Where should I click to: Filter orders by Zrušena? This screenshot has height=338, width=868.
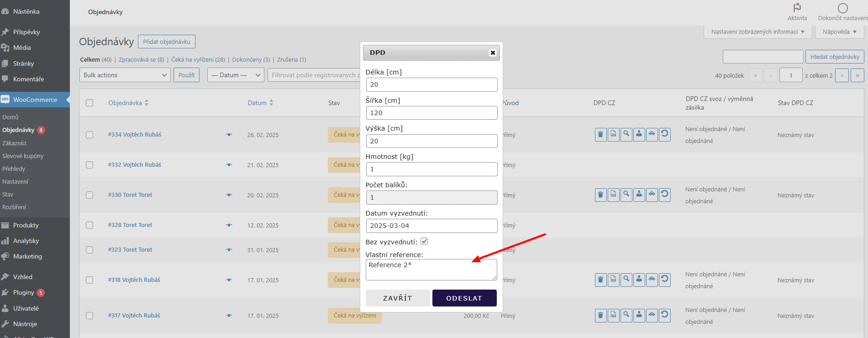point(291,59)
